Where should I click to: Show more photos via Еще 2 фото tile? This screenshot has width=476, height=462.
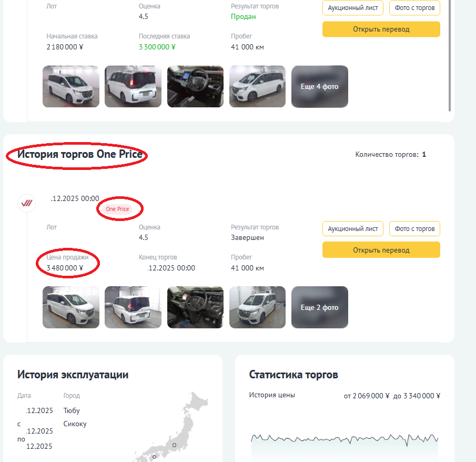click(319, 307)
